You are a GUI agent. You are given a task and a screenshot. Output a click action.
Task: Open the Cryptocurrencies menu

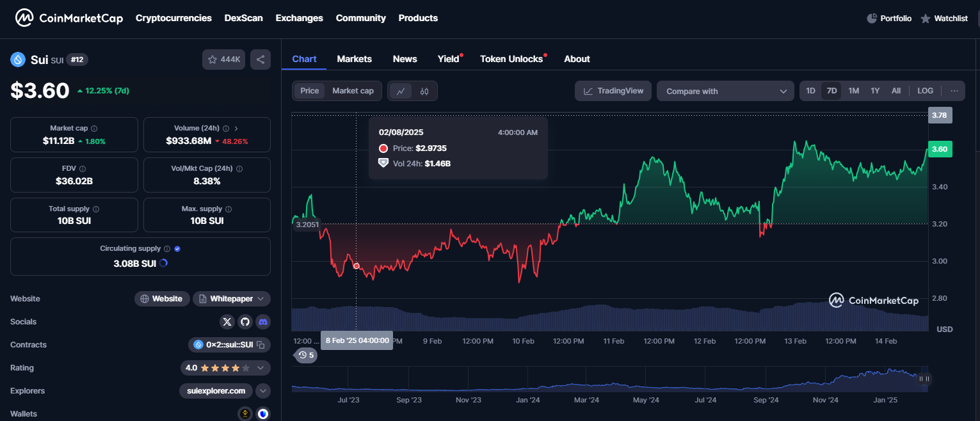(173, 18)
